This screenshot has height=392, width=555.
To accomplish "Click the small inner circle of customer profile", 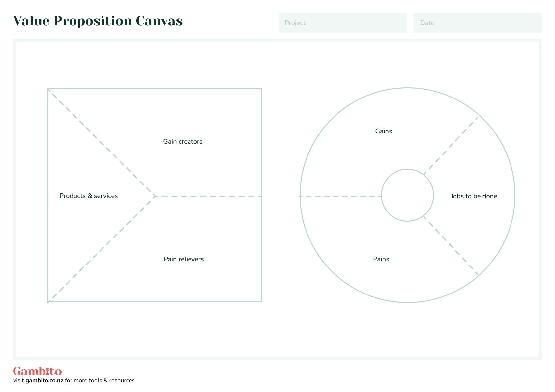I will click(407, 195).
